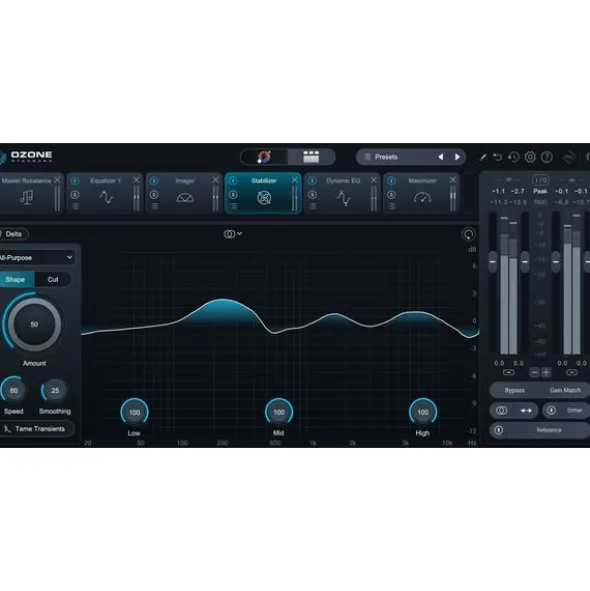This screenshot has height=591, width=590.
Task: Click the Low band 100 knob
Action: click(x=135, y=412)
